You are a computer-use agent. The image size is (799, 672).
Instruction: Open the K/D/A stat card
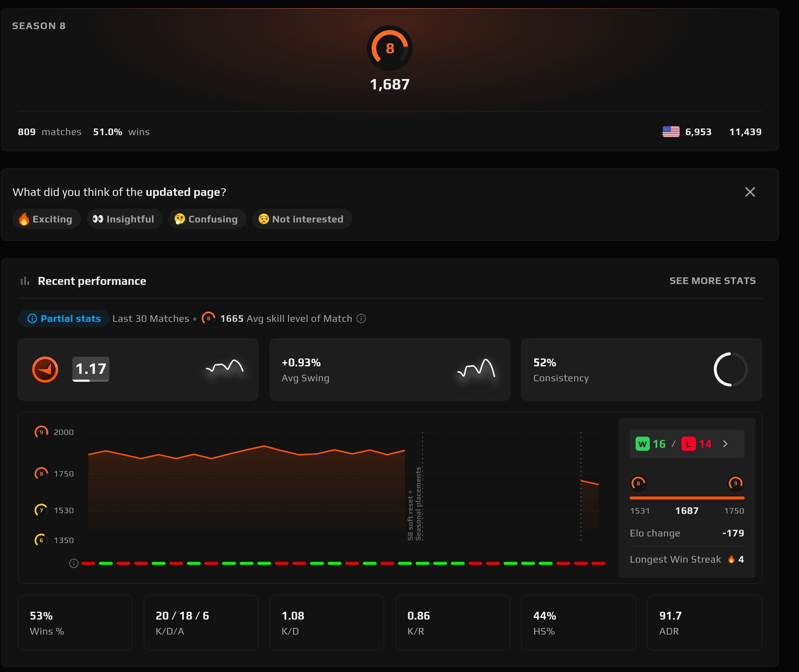[x=201, y=623]
